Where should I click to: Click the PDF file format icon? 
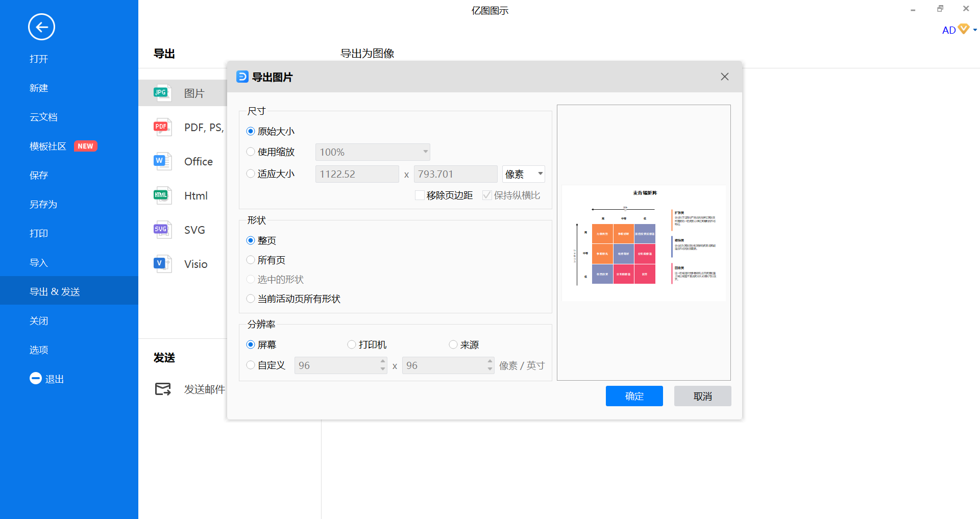(x=162, y=127)
